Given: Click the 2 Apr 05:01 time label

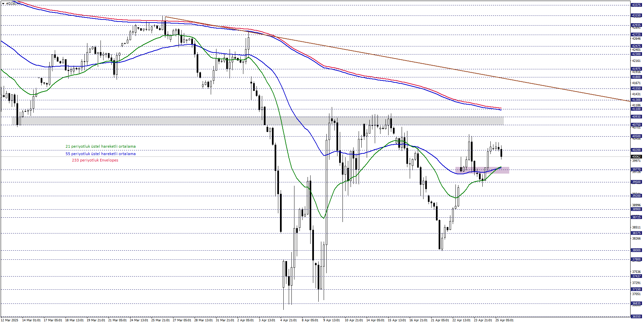Looking at the screenshot, I should tap(245, 320).
